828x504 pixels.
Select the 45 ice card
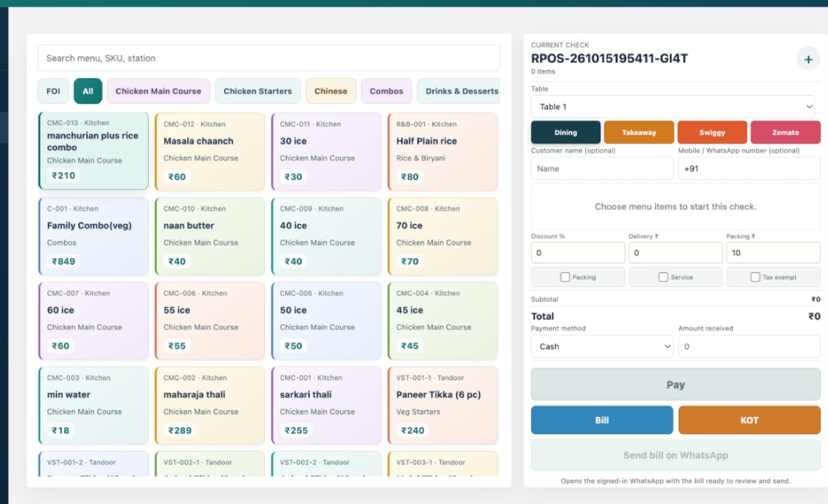coord(443,321)
